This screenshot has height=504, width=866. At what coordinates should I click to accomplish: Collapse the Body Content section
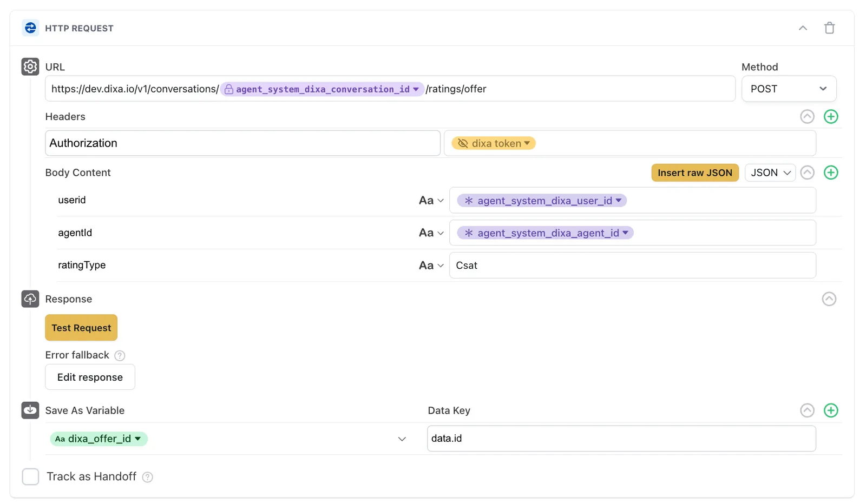coord(807,173)
